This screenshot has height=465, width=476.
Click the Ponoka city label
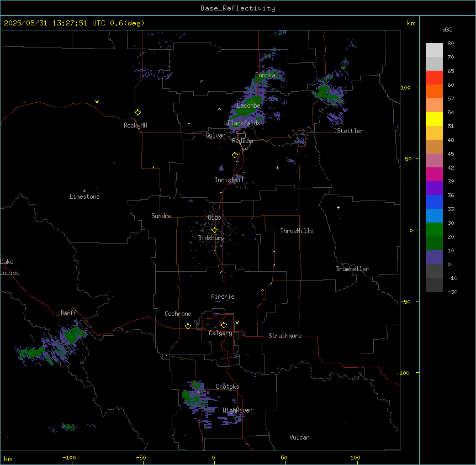click(x=265, y=75)
